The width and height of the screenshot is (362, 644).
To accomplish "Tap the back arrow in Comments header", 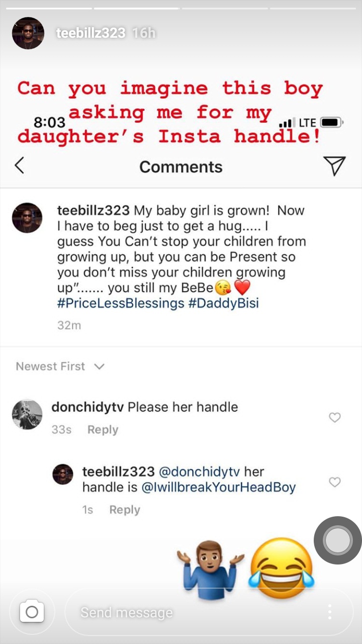I will 20,166.
